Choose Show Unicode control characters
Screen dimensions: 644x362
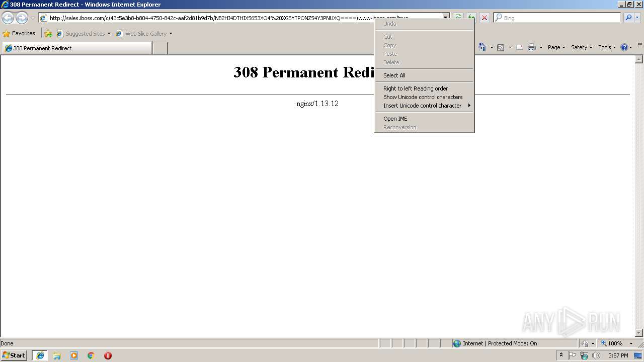(x=424, y=97)
